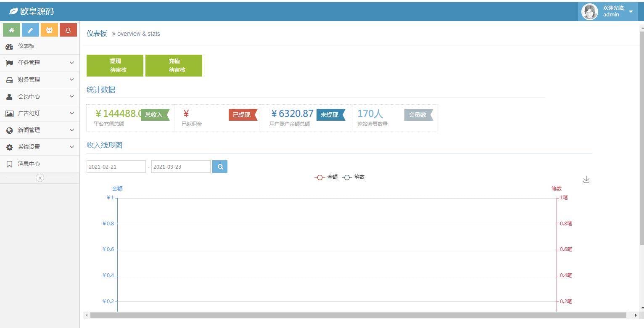Click the green home shortcut icon
The image size is (644, 328).
pos(11,30)
